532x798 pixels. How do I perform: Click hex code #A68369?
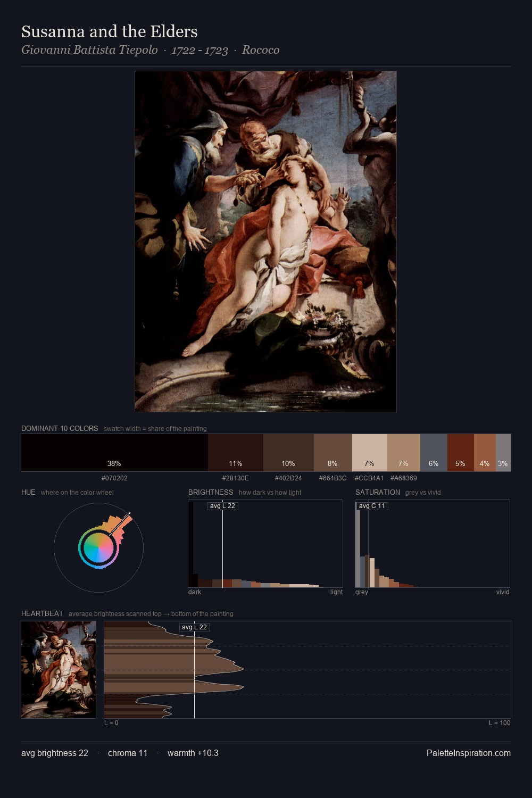pos(404,478)
